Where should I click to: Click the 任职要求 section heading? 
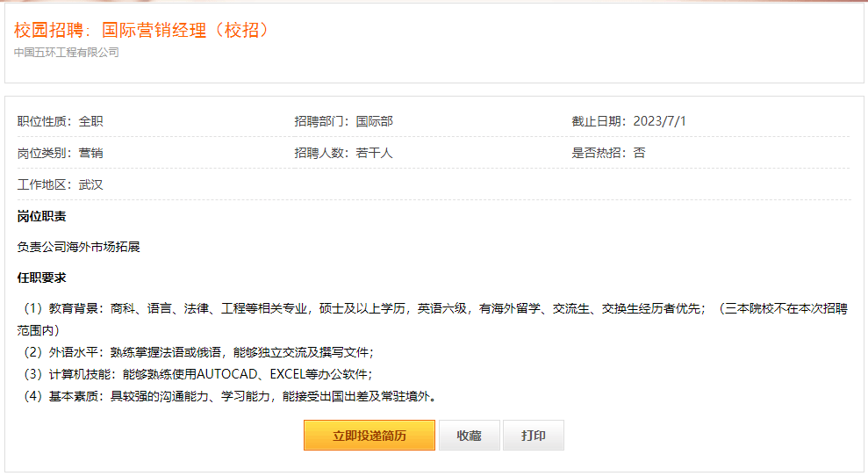[x=41, y=278]
